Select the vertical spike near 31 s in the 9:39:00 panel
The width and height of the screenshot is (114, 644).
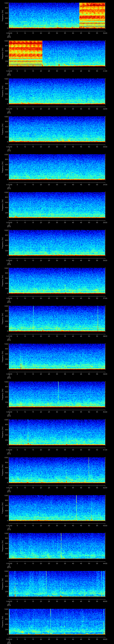[x=58, y=390]
